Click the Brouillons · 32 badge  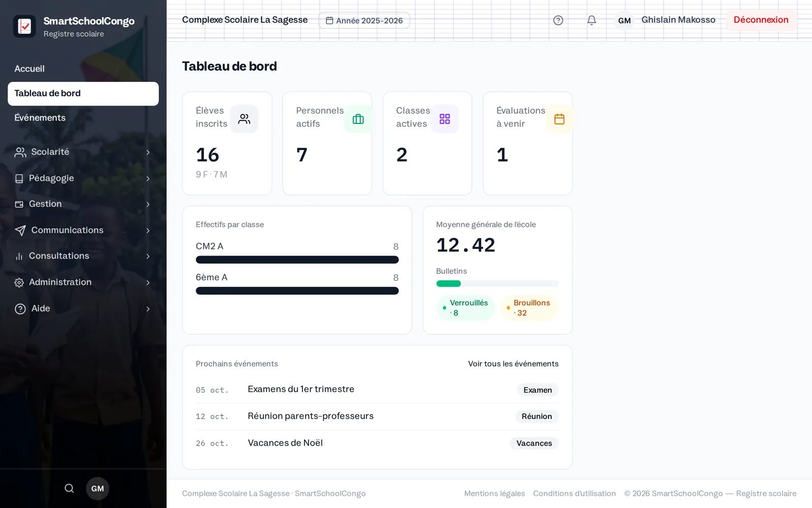pyautogui.click(x=529, y=308)
